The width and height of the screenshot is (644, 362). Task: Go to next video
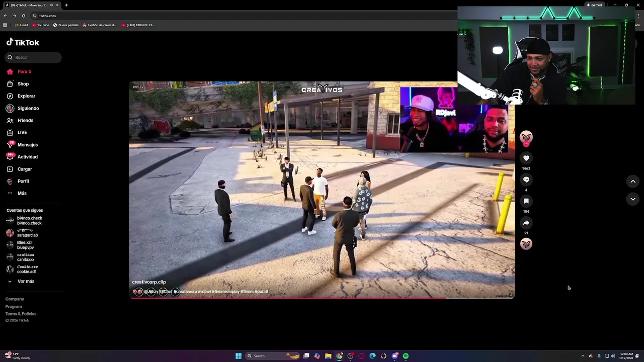click(x=633, y=199)
